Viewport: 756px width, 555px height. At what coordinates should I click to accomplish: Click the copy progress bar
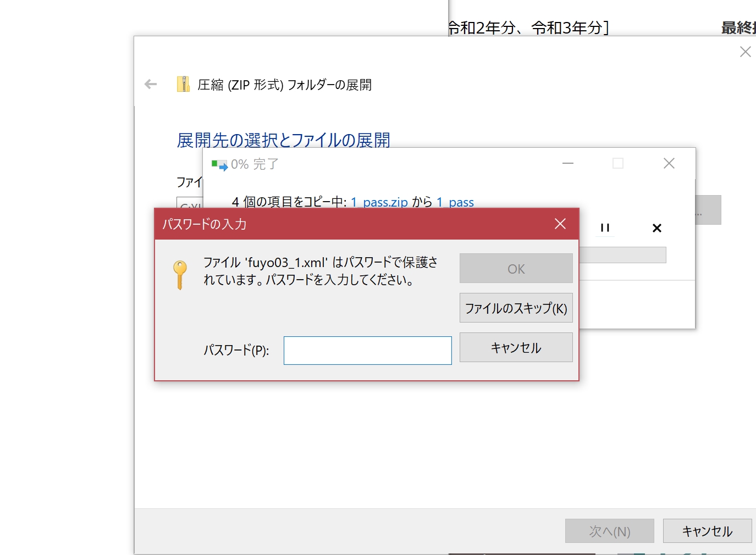tap(622, 255)
